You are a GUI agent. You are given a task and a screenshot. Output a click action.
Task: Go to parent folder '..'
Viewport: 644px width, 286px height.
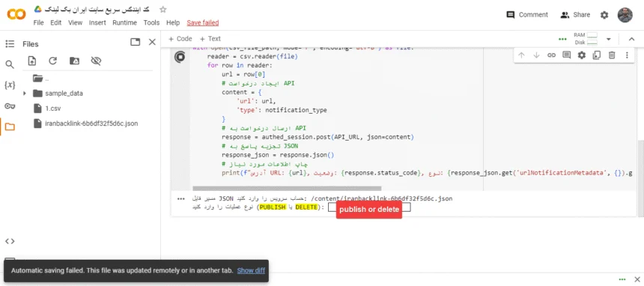[40, 78]
